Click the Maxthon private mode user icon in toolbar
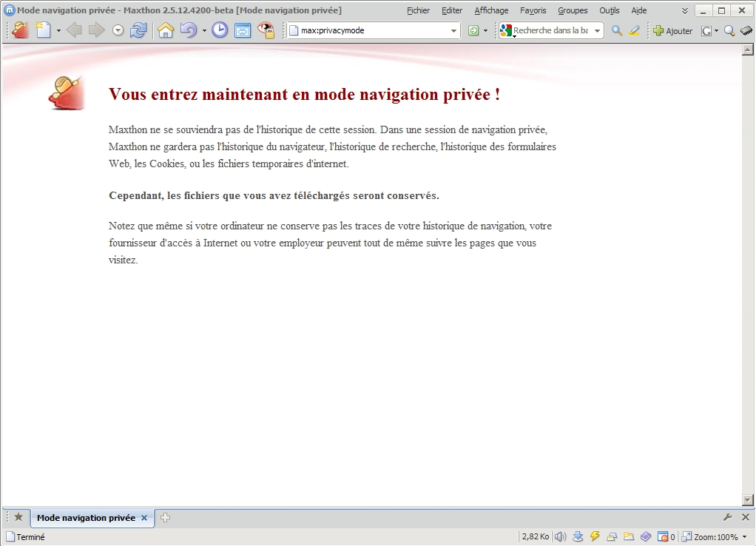Image resolution: width=756 pixels, height=546 pixels. click(20, 30)
